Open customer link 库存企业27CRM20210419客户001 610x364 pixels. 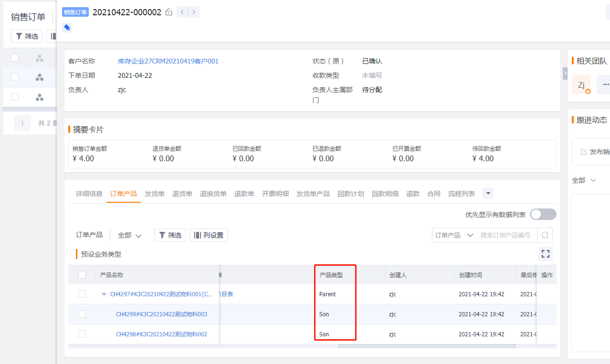point(168,61)
